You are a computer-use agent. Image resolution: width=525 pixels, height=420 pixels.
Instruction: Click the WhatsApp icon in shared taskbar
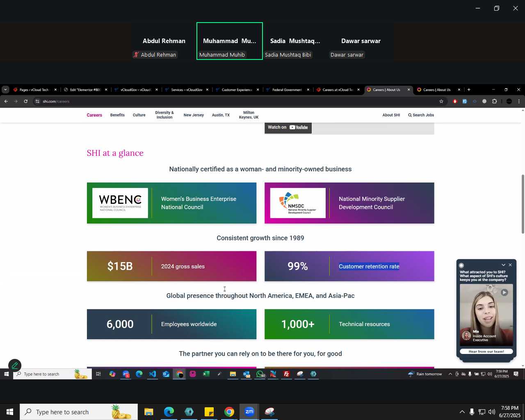pyautogui.click(x=260, y=374)
